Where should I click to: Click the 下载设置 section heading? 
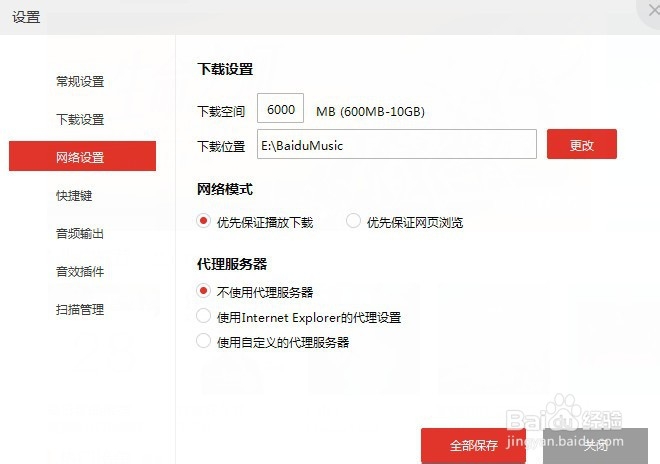coord(225,69)
